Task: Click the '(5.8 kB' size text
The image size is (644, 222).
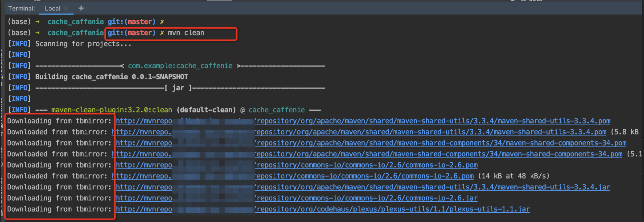Action: point(625,132)
